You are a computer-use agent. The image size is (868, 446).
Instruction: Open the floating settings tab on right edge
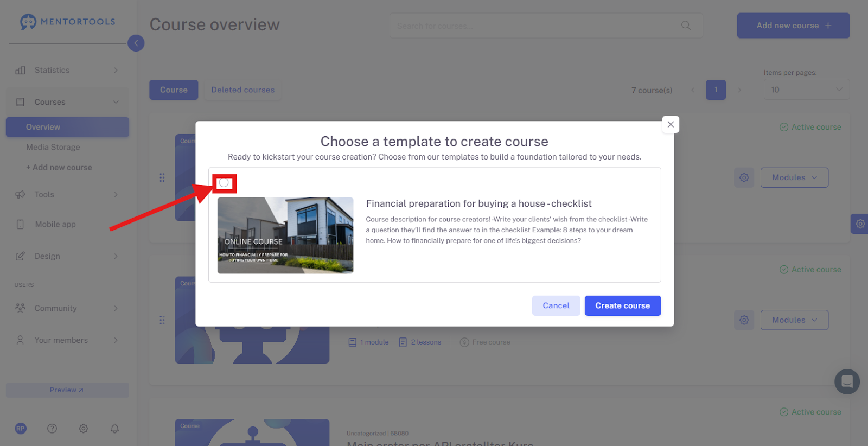coord(860,224)
